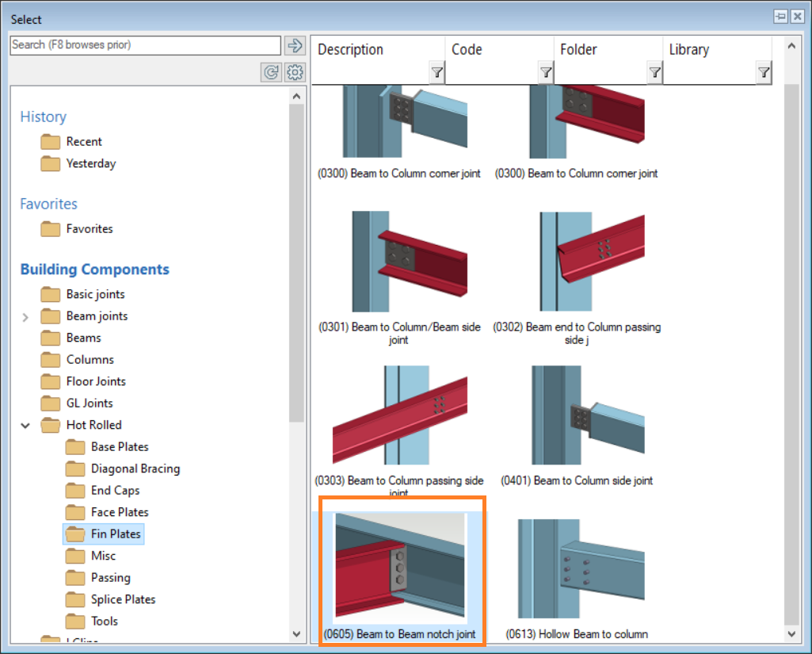Open the Library column filter
The width and height of the screenshot is (812, 654).
[x=763, y=73]
